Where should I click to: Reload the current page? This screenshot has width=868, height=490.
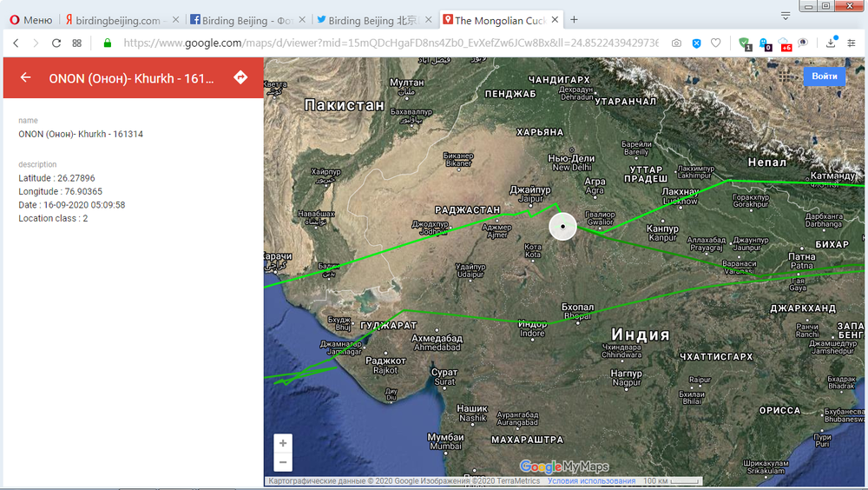(x=56, y=43)
